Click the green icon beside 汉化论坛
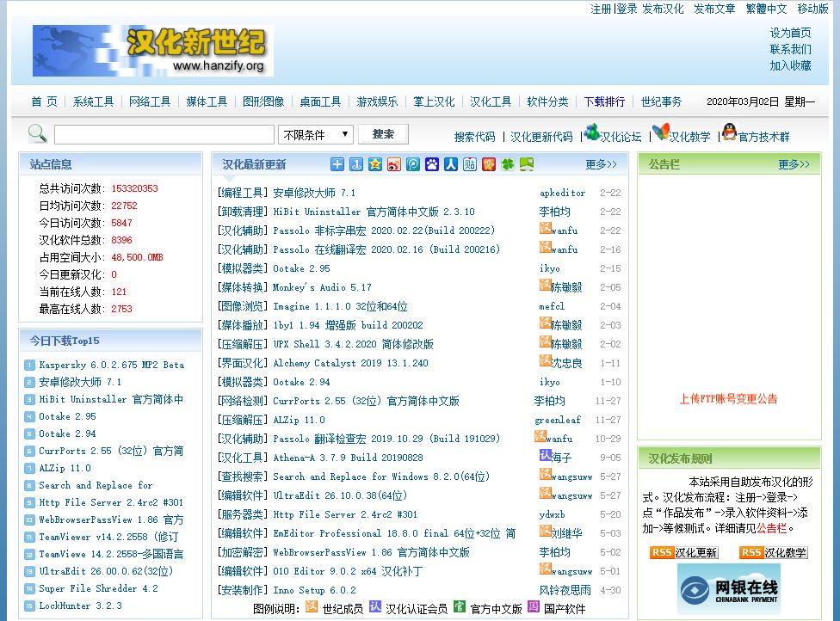 click(x=591, y=132)
